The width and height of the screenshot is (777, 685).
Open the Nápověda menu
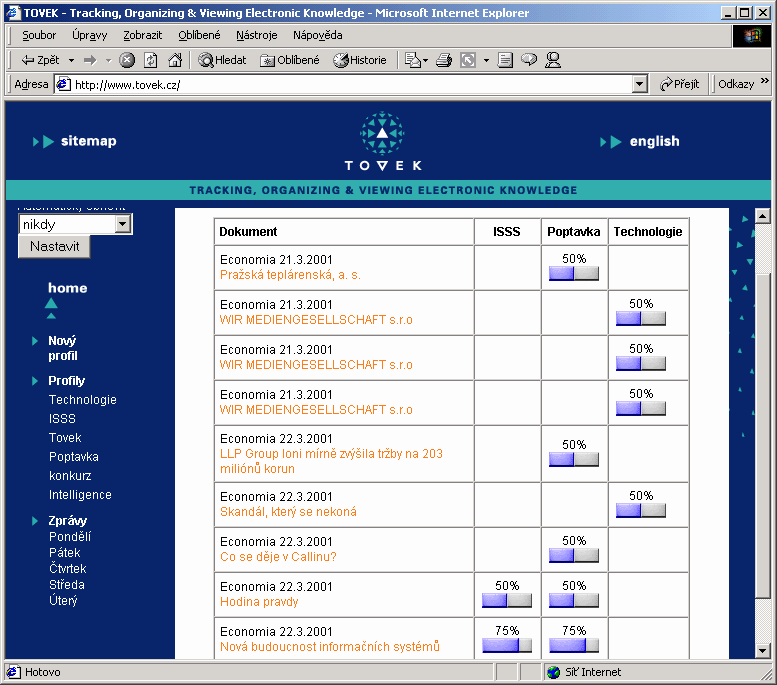click(x=318, y=35)
